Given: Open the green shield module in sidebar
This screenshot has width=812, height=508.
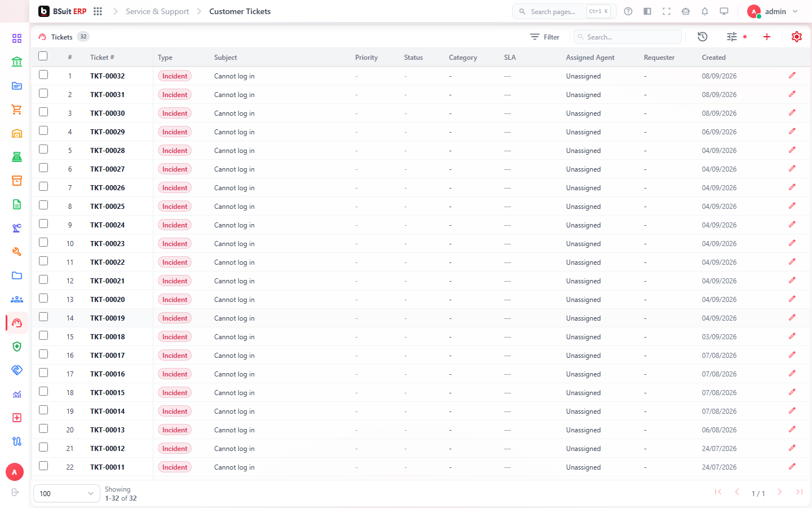Looking at the screenshot, I should (17, 347).
